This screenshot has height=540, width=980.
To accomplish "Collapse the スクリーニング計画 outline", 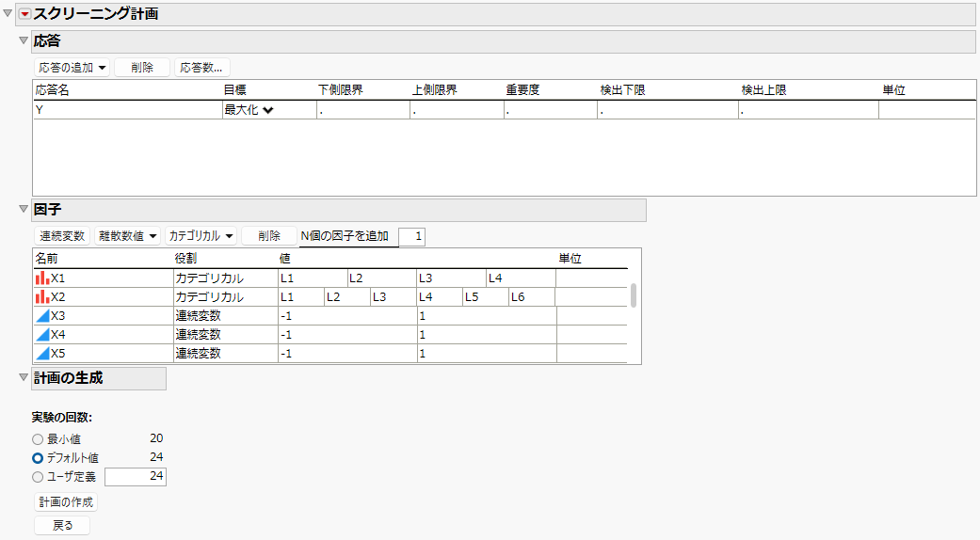I will click(8, 13).
